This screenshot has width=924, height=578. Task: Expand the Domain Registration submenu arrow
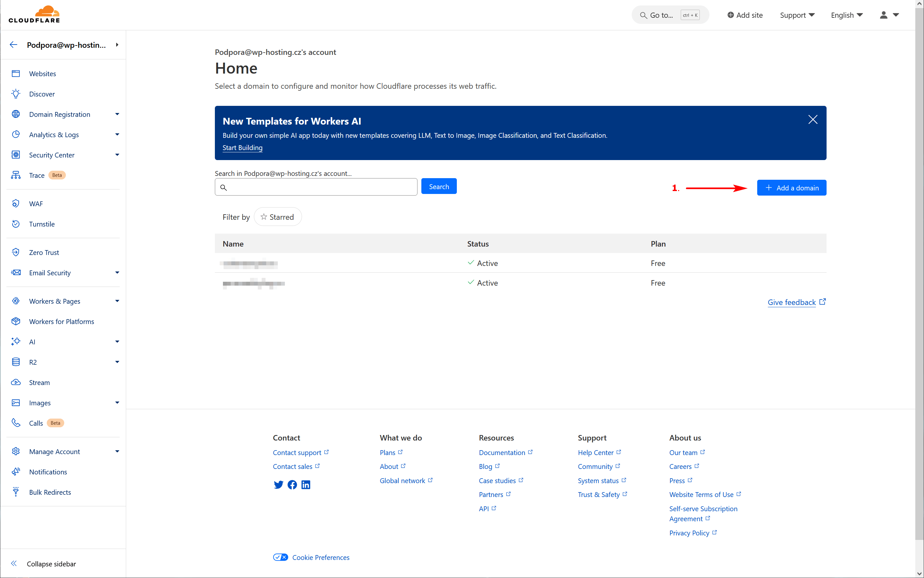pos(117,114)
